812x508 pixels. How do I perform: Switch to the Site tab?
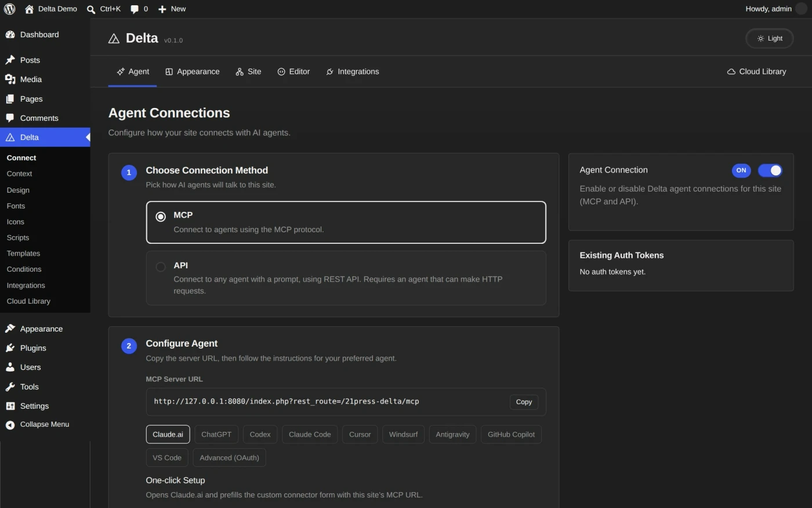click(x=248, y=72)
